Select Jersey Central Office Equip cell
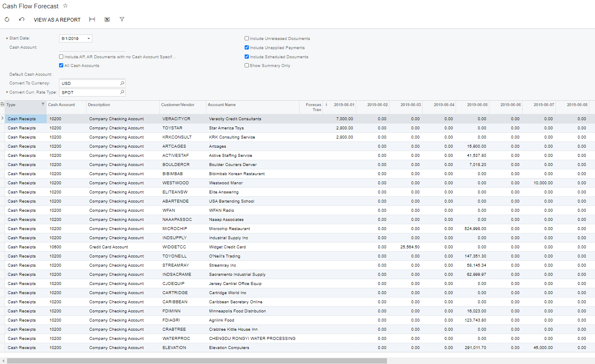 [253, 284]
